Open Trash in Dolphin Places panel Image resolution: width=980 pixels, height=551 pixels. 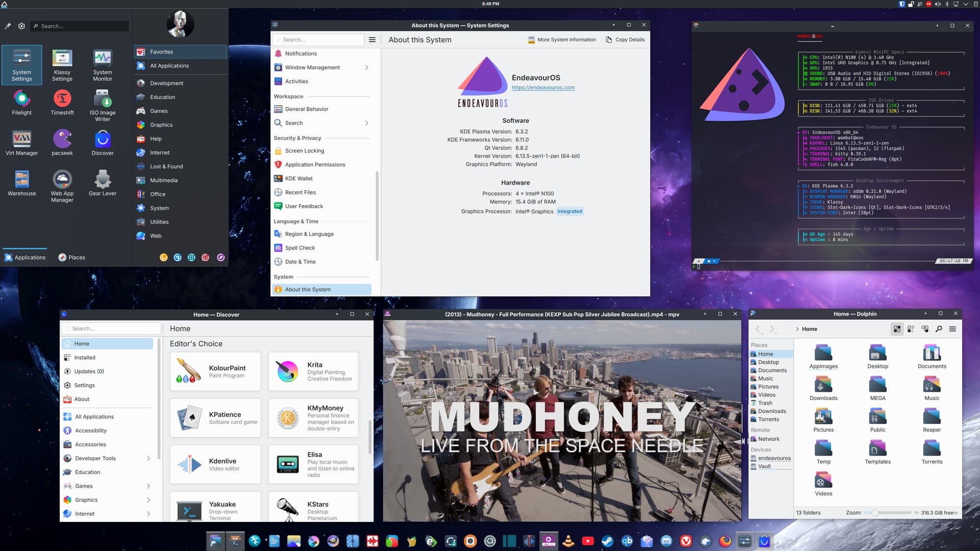tap(771, 403)
